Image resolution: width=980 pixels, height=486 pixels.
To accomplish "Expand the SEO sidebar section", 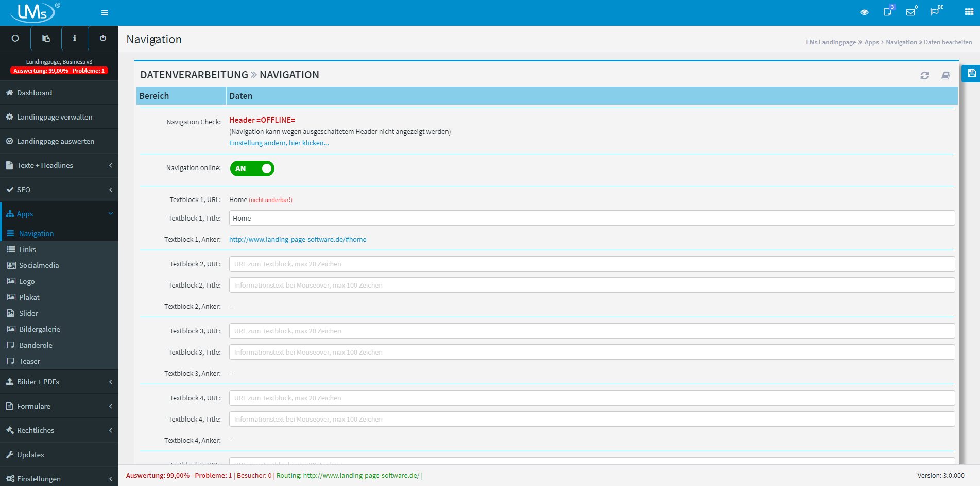I will tap(59, 190).
